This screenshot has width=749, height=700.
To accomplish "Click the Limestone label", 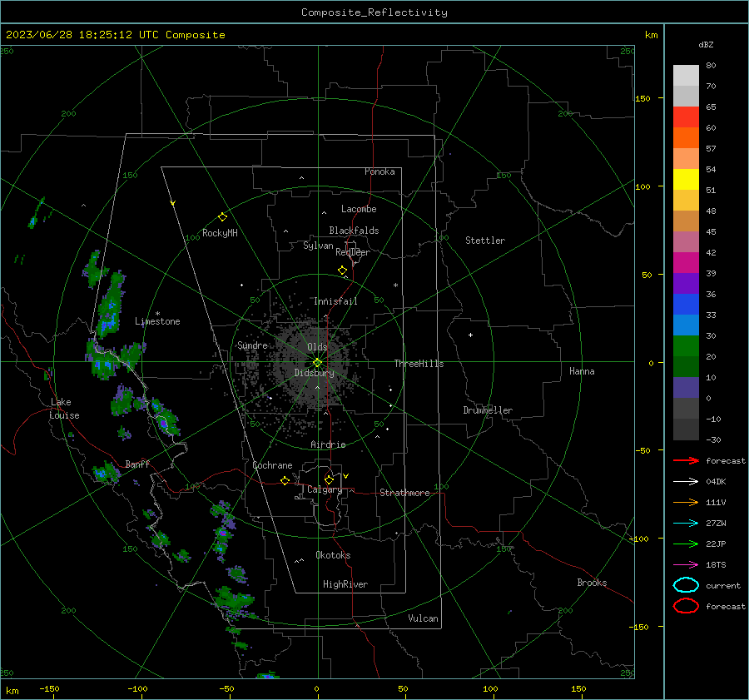I will [157, 321].
